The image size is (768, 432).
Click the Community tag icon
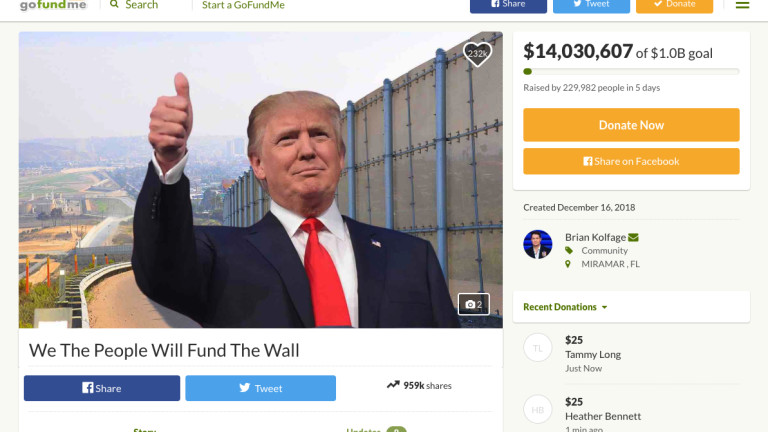pos(569,250)
